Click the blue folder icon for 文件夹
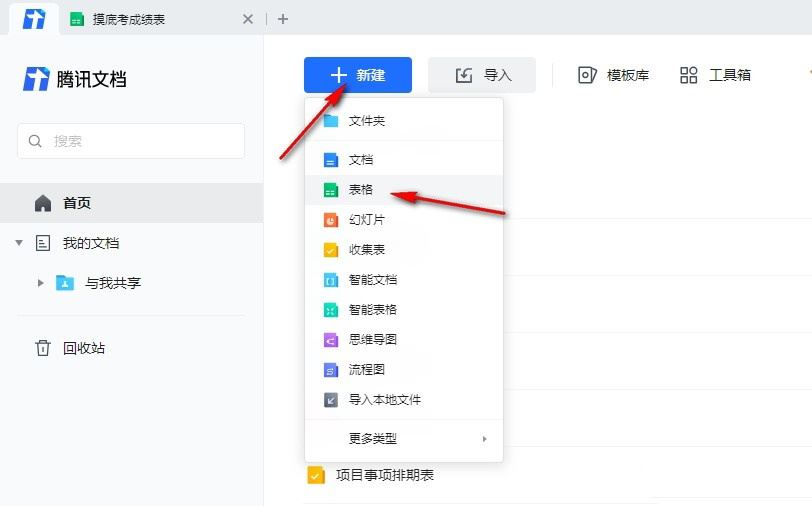 tap(331, 121)
